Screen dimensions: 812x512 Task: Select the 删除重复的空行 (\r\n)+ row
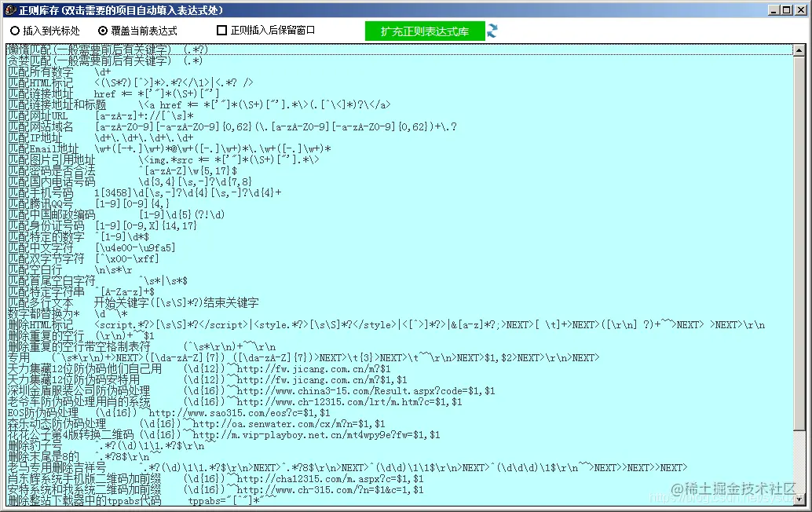point(399,335)
